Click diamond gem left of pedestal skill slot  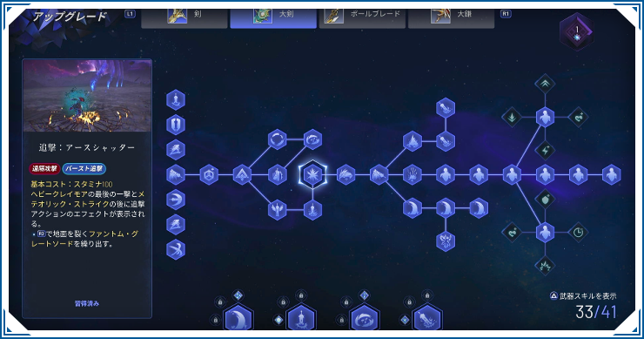(x=278, y=320)
